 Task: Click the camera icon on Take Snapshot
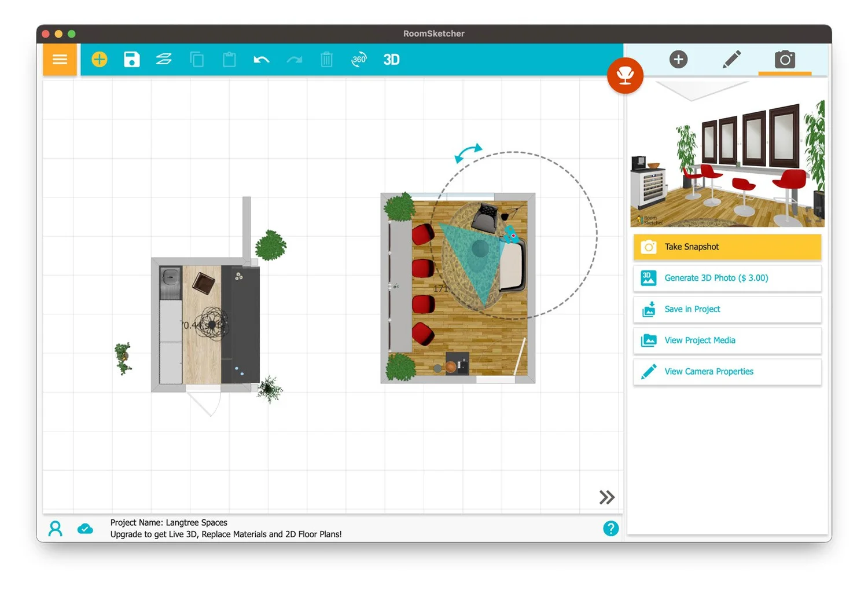pos(649,247)
